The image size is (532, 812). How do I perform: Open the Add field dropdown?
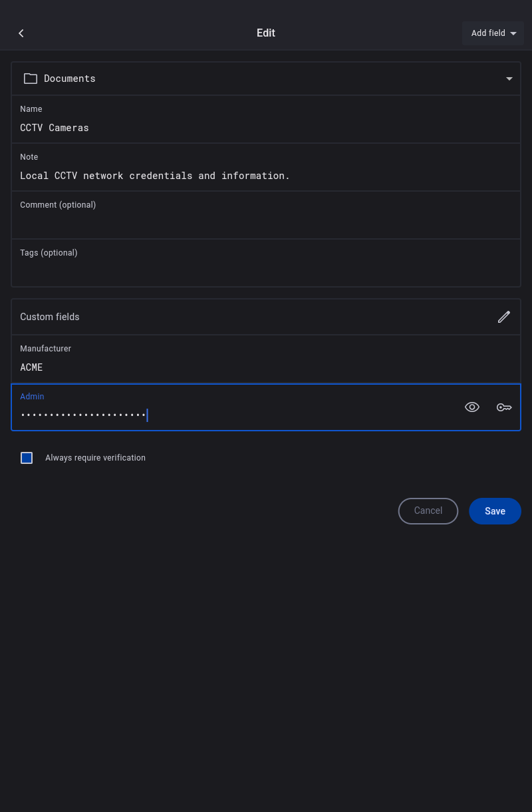tap(493, 33)
